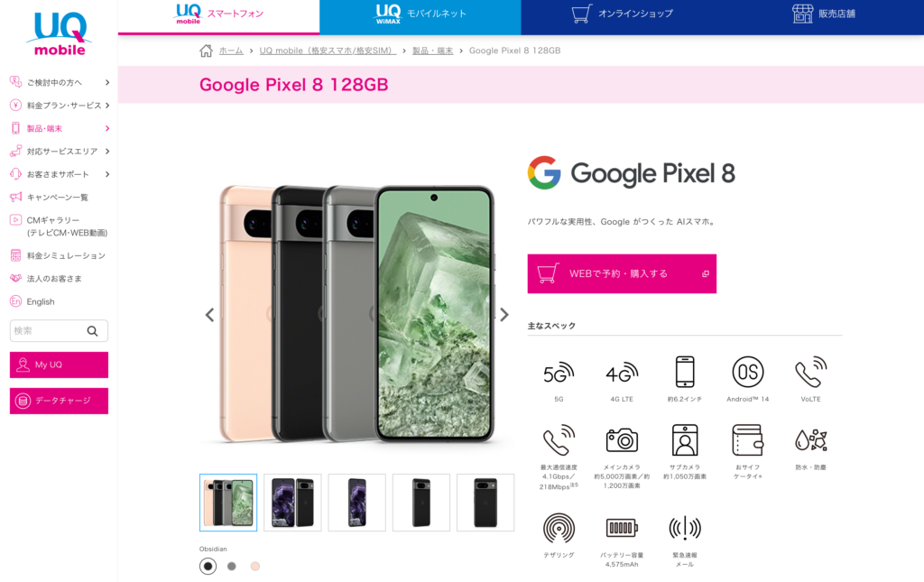This screenshot has width=924, height=582.
Task: Click the Android 14 OS icon
Action: click(x=748, y=373)
